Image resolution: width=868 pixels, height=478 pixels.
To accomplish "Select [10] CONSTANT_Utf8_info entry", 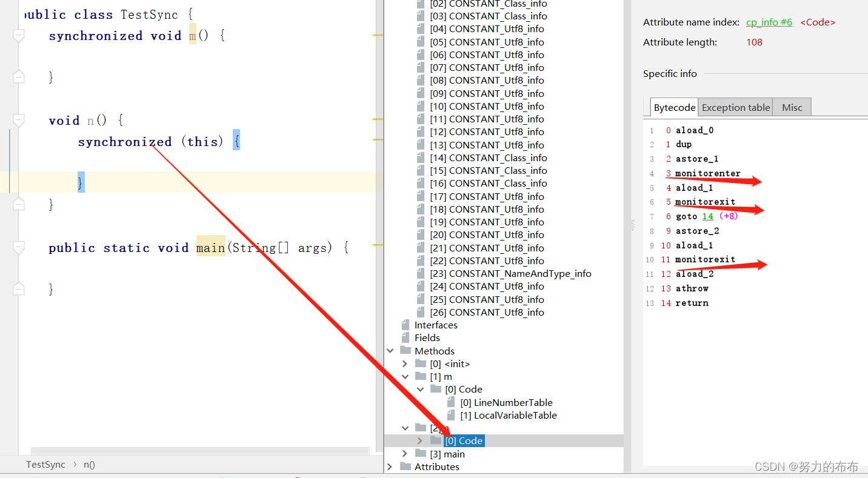I will (487, 106).
